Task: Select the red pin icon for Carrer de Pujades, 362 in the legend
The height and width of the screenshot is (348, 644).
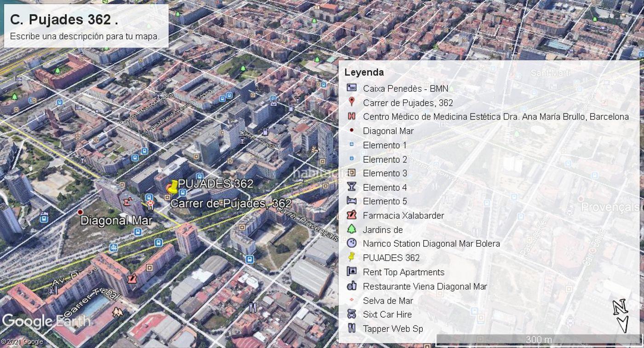Action: click(352, 102)
